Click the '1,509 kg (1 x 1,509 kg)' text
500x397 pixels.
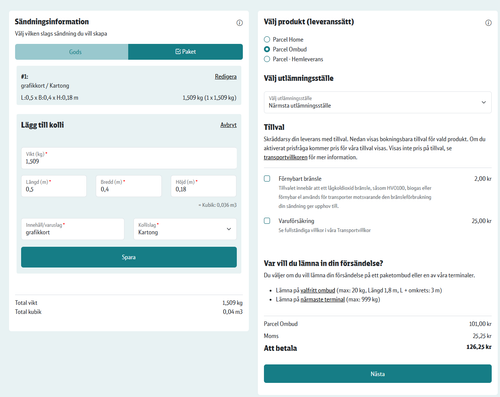click(x=209, y=98)
